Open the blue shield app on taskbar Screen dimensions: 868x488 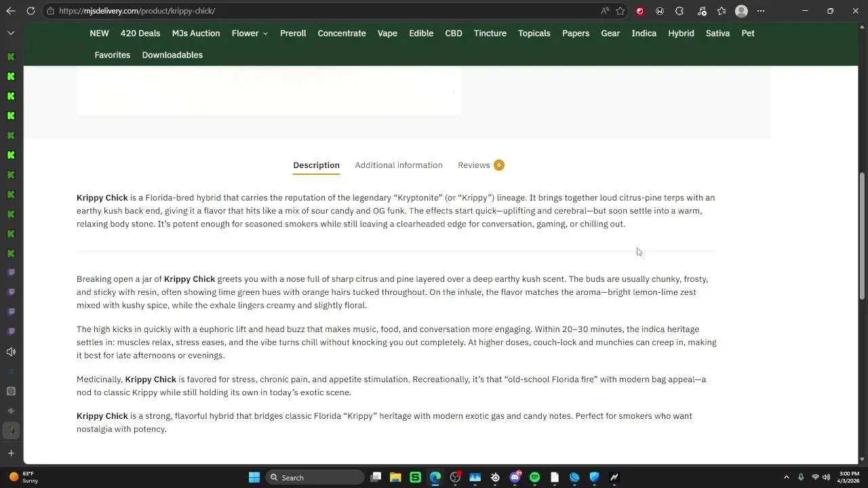pos(594,477)
